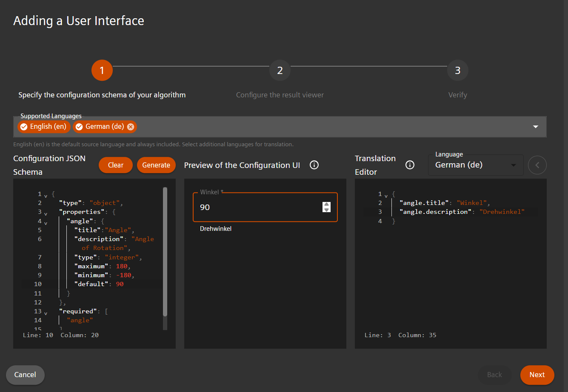Clear the Configuration JSON Schema
The height and width of the screenshot is (392, 568).
115,165
